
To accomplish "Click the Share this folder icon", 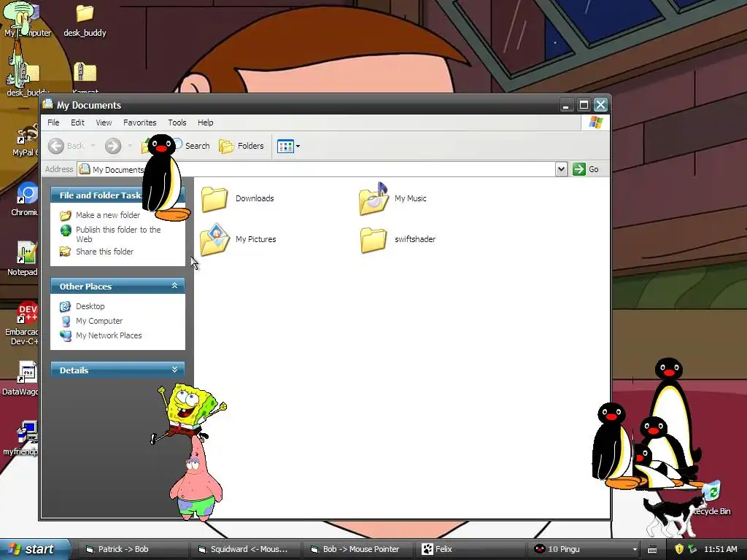I will pyautogui.click(x=65, y=252).
